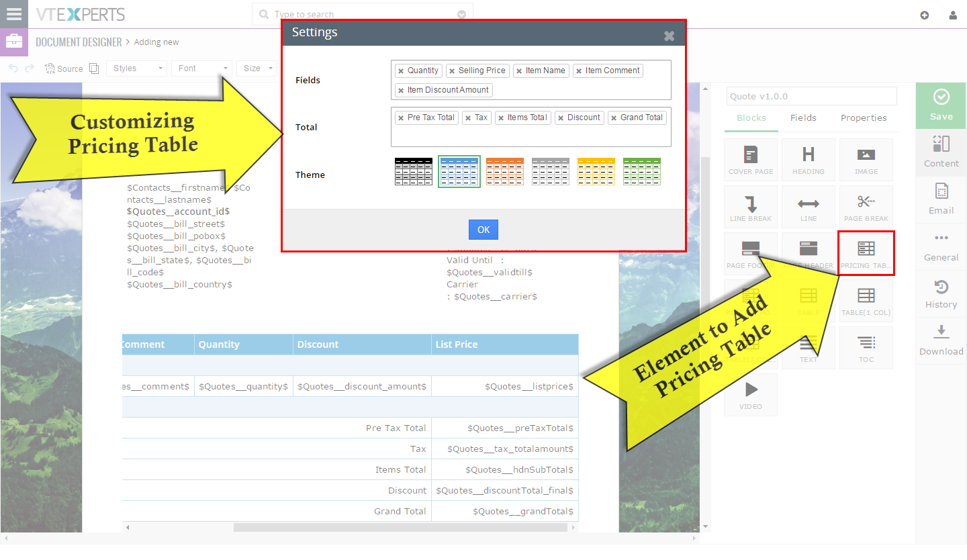Add a TOC block

click(x=866, y=348)
